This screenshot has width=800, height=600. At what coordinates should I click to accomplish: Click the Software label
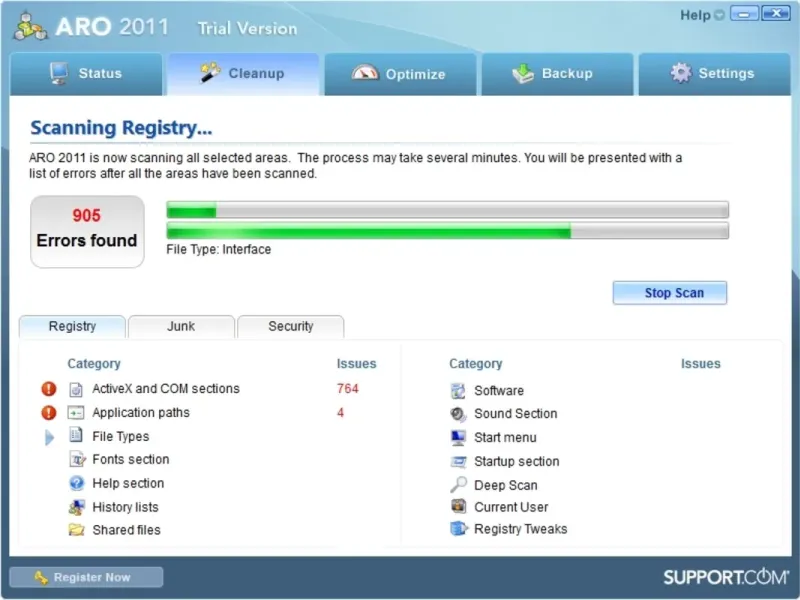(499, 391)
